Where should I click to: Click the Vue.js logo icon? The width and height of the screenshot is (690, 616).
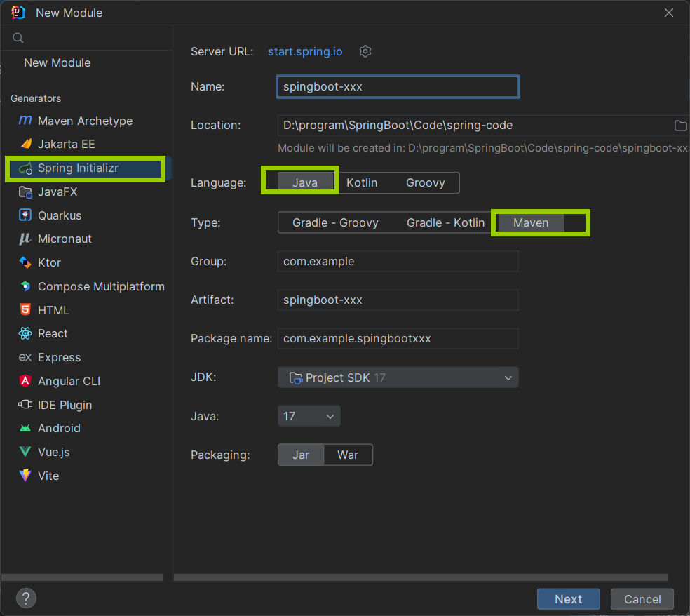25,452
